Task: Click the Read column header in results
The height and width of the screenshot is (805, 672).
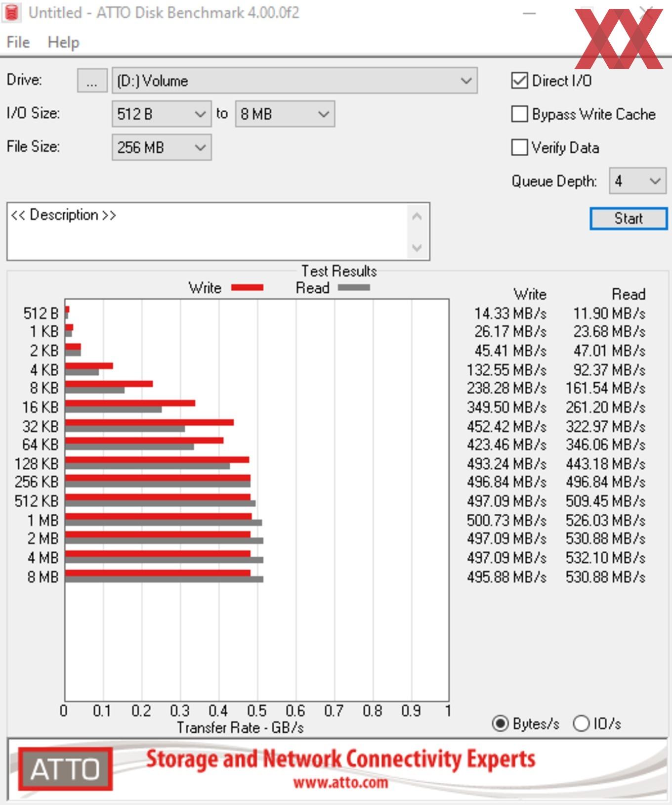Action: [x=629, y=294]
